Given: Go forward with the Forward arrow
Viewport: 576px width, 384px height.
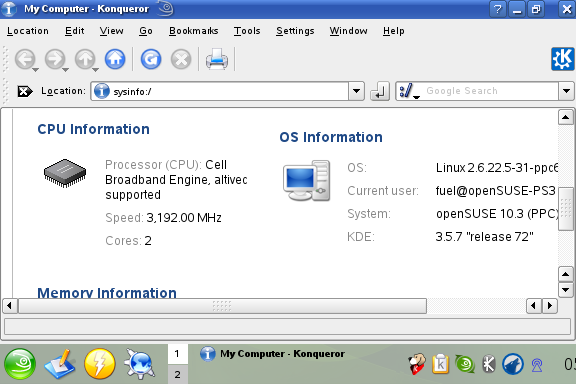Looking at the screenshot, I should pyautogui.click(x=54, y=59).
